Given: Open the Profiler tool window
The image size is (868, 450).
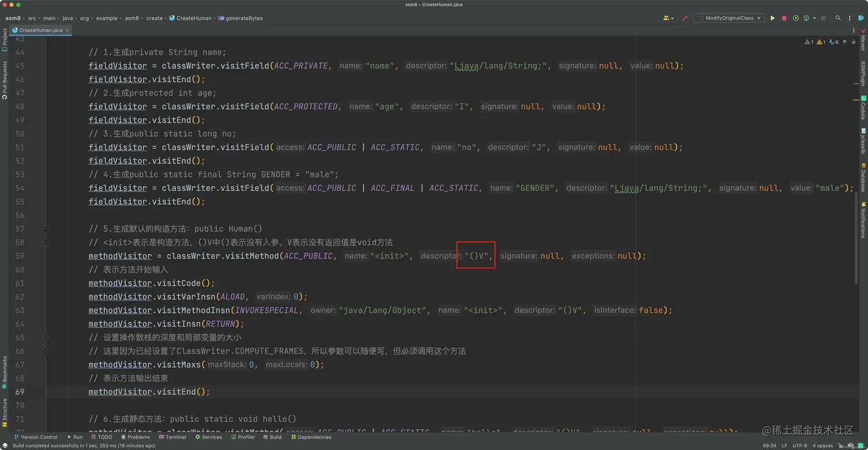Looking at the screenshot, I should click(243, 437).
